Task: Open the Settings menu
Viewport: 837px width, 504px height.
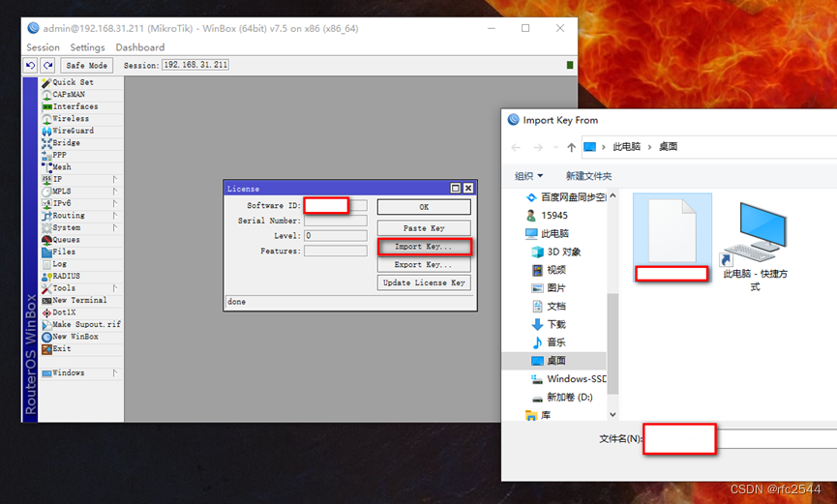Action: 87,47
